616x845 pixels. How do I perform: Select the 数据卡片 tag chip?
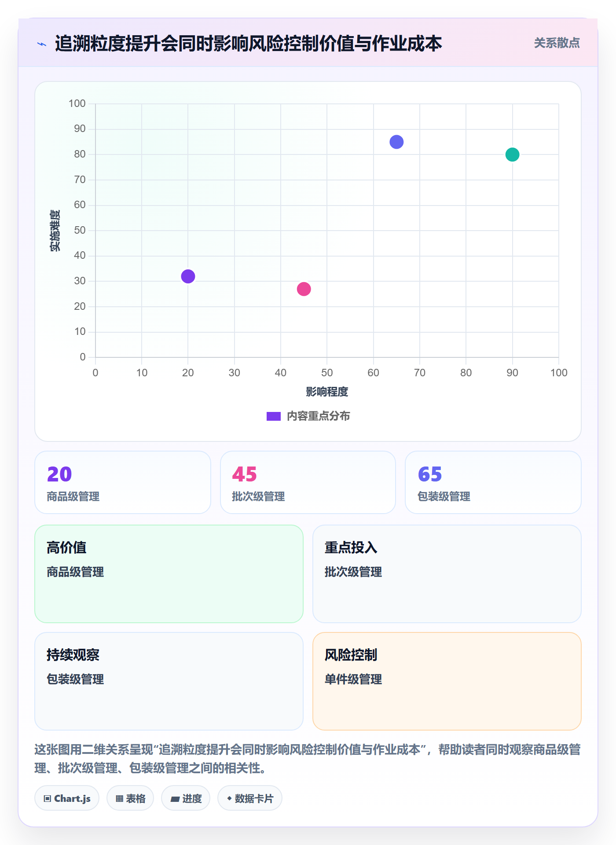pyautogui.click(x=250, y=798)
